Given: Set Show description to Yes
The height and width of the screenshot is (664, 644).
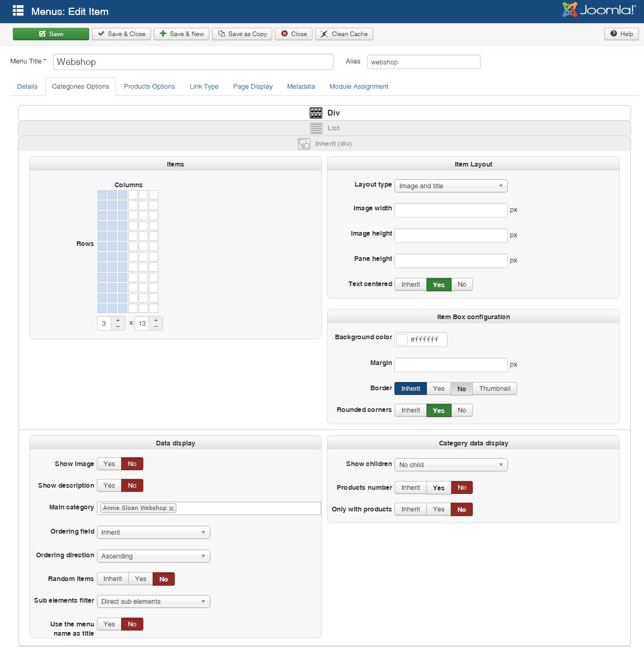Looking at the screenshot, I should tap(109, 486).
